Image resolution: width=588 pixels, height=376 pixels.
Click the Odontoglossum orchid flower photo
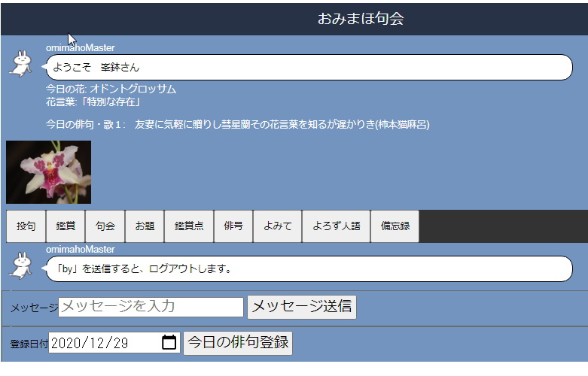click(48, 172)
